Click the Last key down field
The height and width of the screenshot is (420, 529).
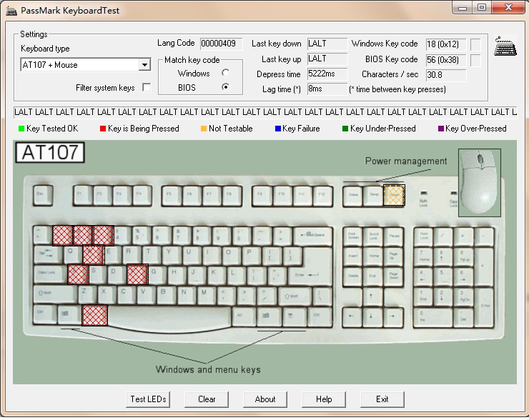327,44
